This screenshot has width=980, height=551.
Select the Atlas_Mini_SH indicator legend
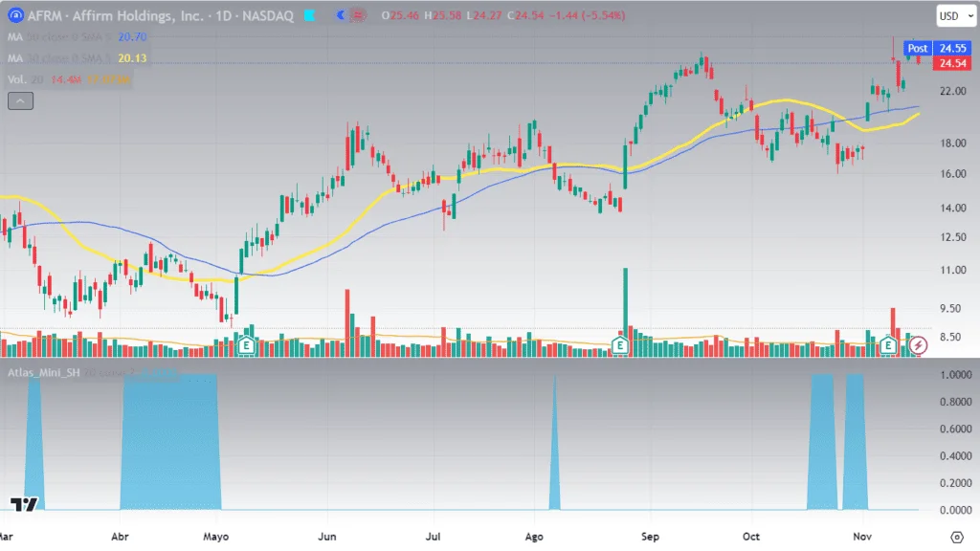[x=93, y=373]
